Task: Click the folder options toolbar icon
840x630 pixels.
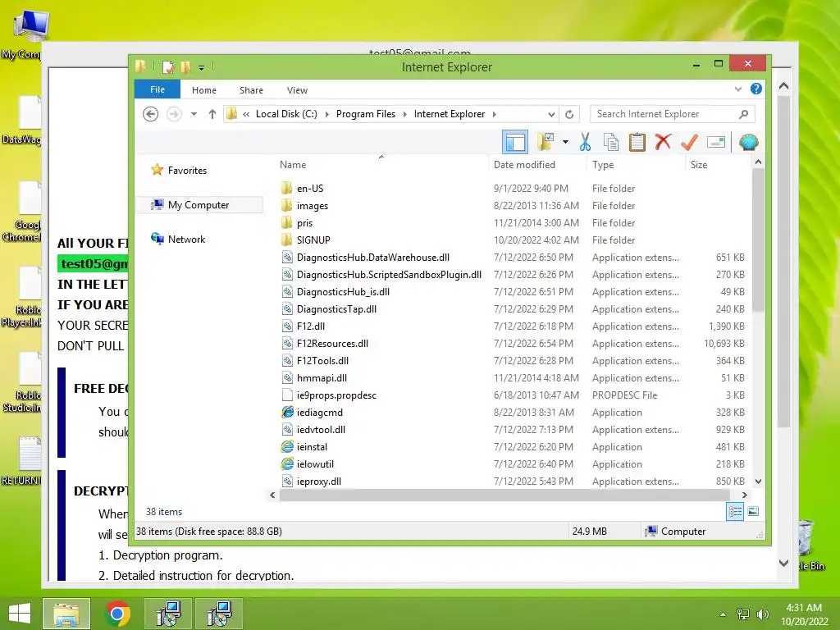Action: coord(546,142)
